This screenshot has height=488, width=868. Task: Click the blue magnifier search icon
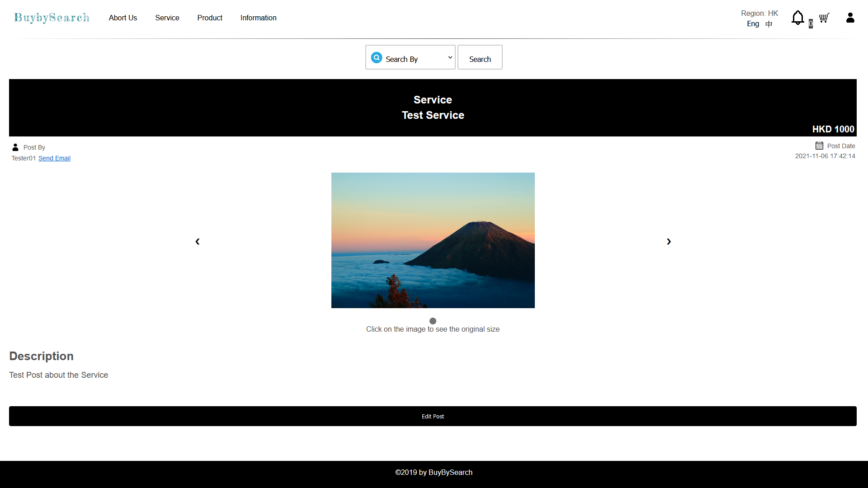coord(377,58)
